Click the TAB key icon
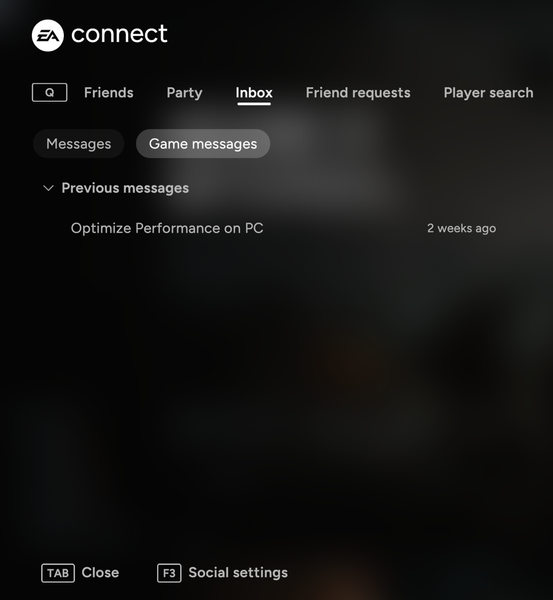553x600 pixels. [x=58, y=573]
